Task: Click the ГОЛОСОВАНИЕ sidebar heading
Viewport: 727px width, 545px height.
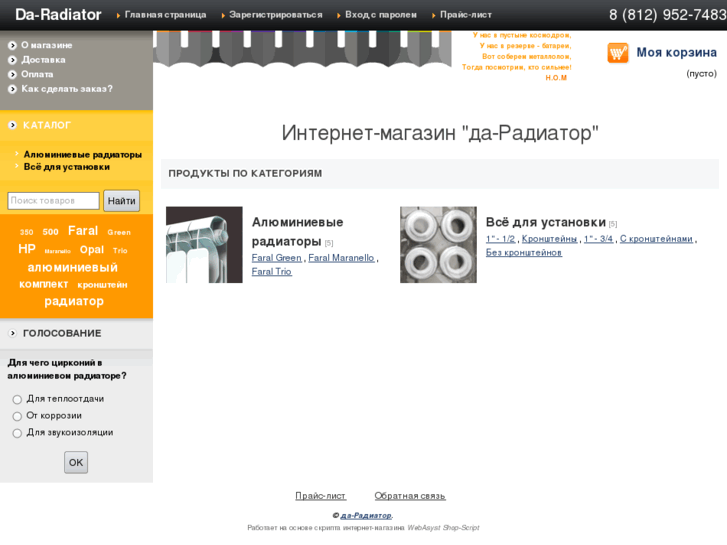Action: pos(62,333)
